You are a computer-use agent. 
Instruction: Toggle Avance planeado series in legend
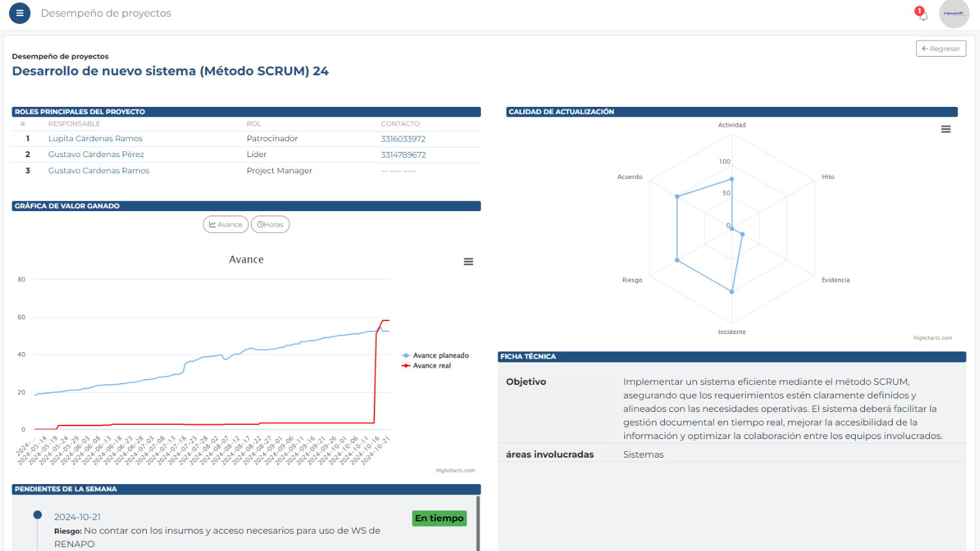440,355
